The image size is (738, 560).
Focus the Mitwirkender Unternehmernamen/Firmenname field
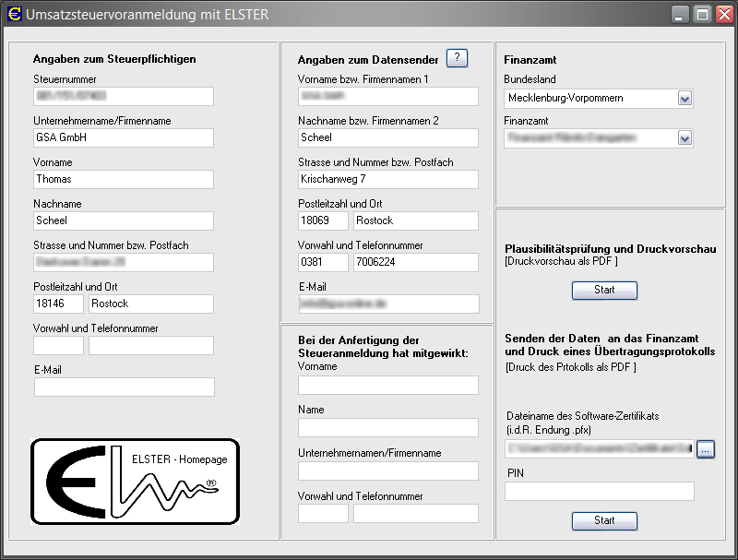387,471
